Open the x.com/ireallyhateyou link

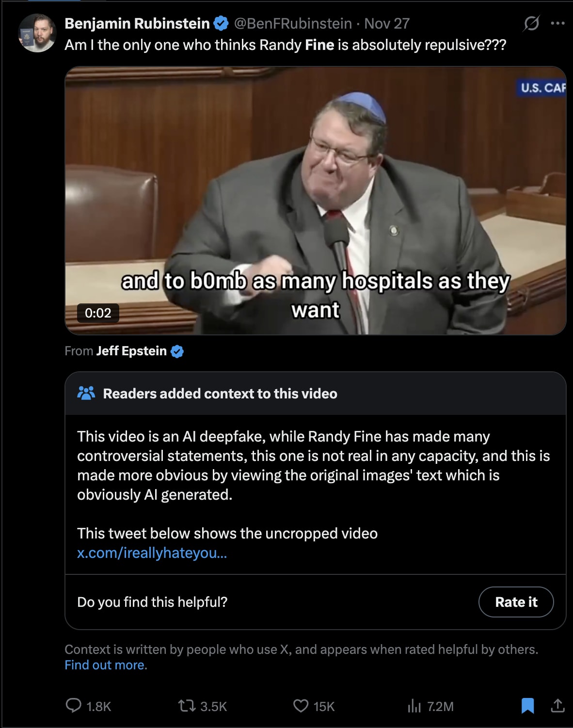(x=152, y=553)
